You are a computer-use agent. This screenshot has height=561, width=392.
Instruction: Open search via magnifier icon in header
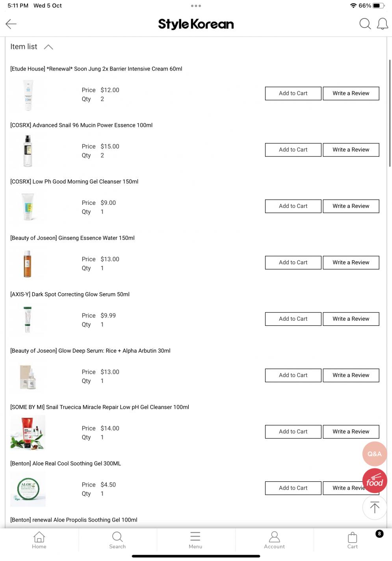click(x=365, y=24)
